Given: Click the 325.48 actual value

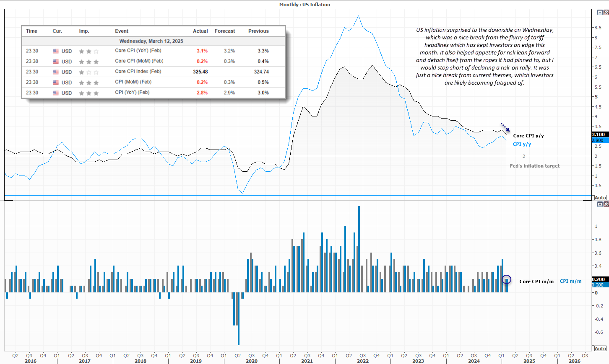Looking at the screenshot, I should coord(200,72).
